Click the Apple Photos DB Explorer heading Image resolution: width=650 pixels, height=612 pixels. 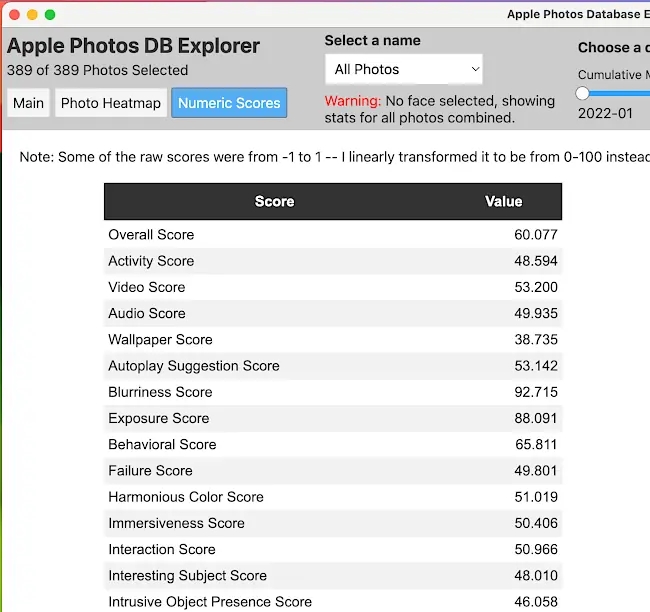pos(133,46)
